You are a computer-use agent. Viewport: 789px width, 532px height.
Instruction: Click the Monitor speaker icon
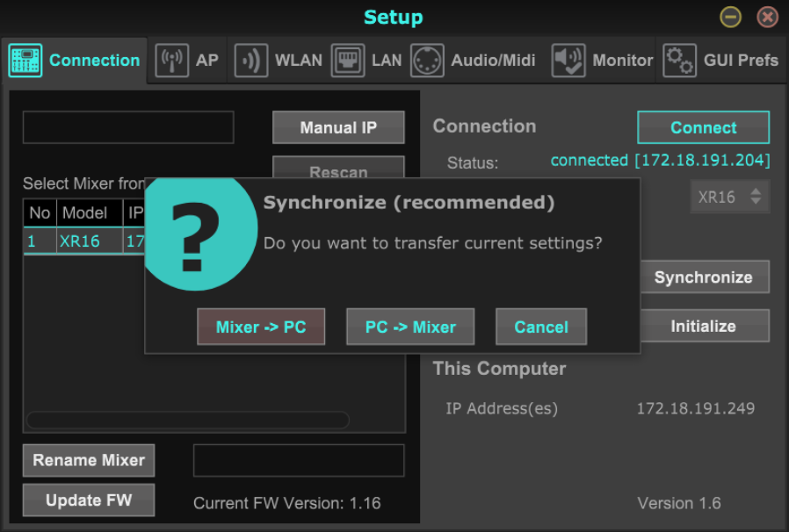coord(568,61)
